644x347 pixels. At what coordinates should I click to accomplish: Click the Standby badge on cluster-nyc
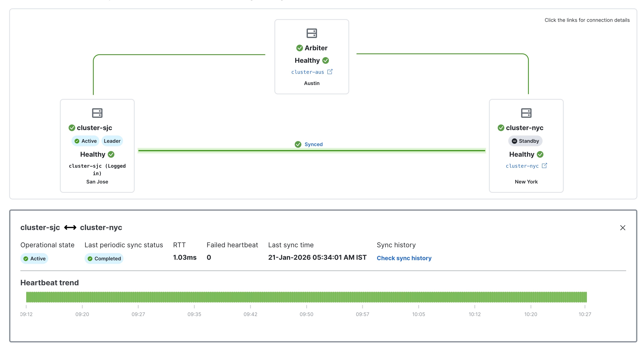525,141
